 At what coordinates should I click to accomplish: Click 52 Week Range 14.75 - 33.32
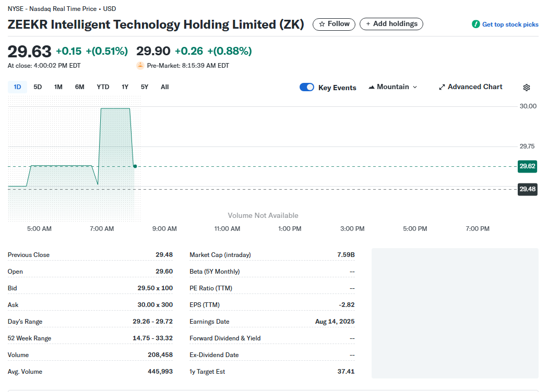click(153, 338)
